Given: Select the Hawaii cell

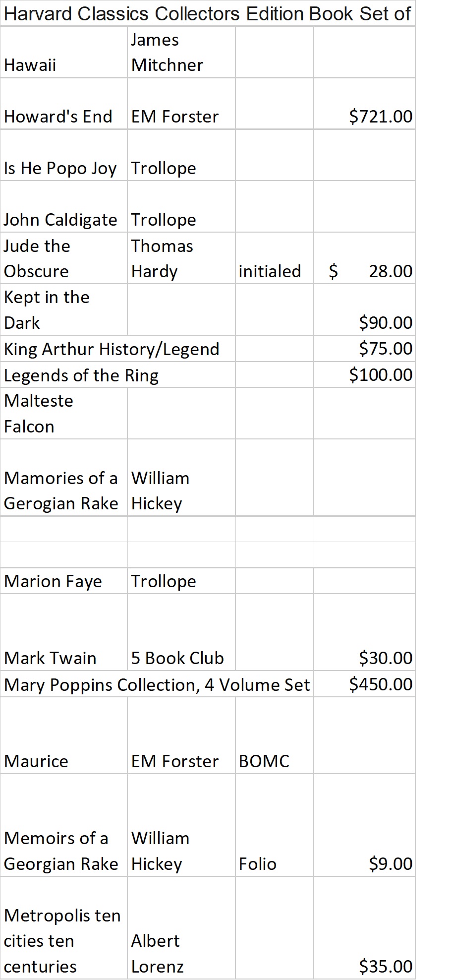Looking at the screenshot, I should point(63,53).
